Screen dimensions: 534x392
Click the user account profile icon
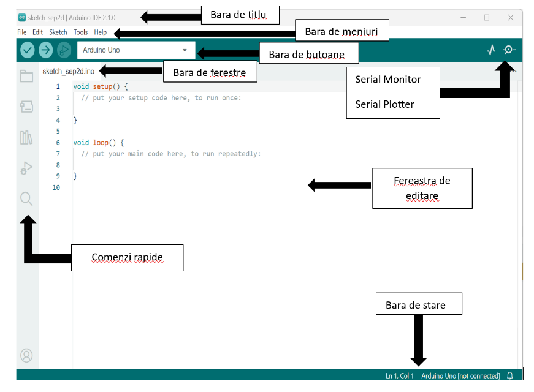pyautogui.click(x=26, y=356)
